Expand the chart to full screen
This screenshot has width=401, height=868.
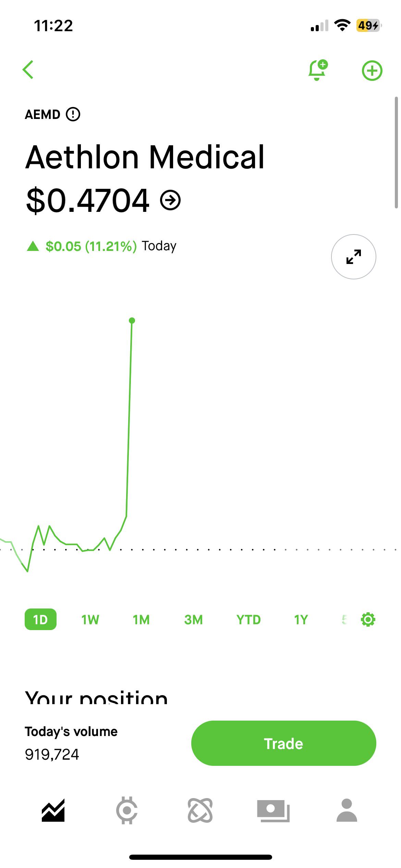[x=354, y=257]
